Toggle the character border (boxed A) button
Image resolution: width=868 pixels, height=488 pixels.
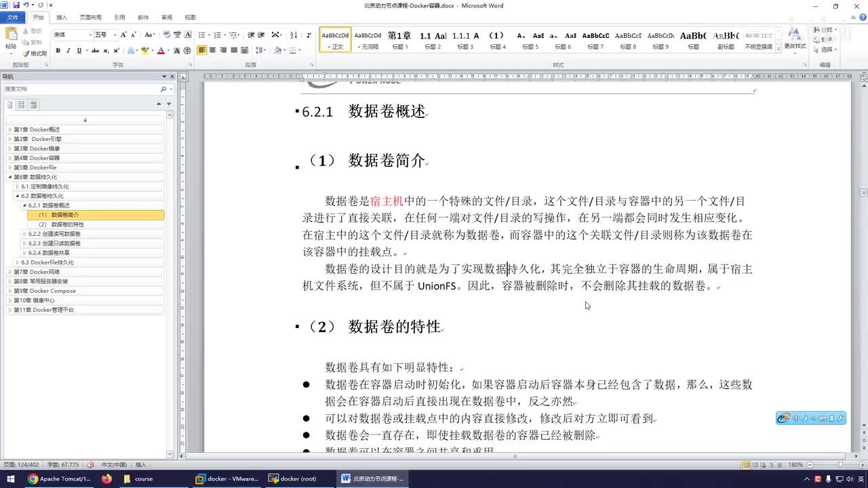(x=188, y=35)
